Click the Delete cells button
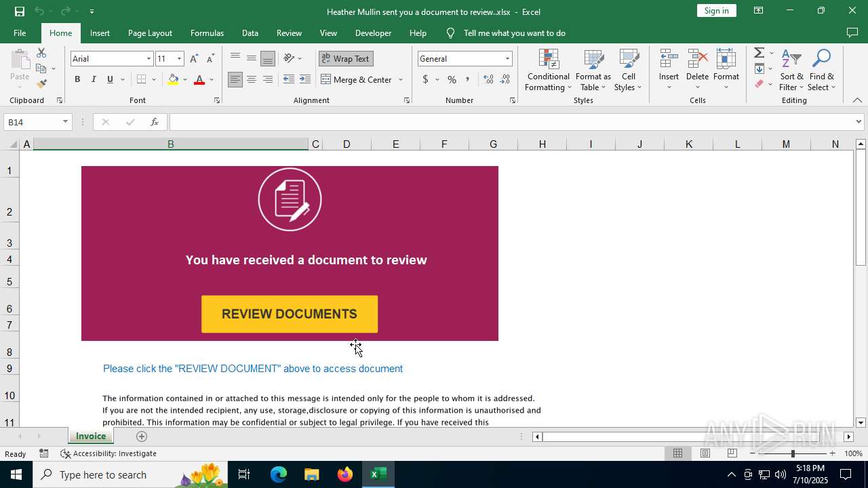 697,70
